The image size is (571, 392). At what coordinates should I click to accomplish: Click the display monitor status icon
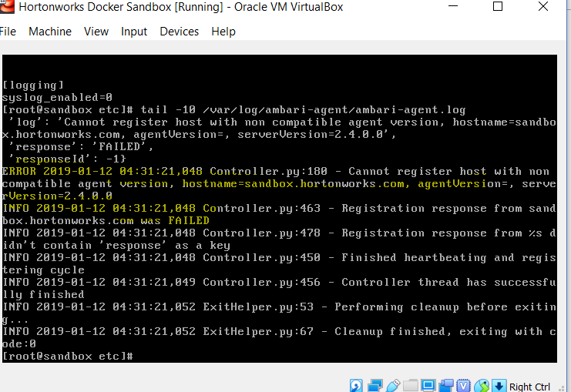click(x=428, y=385)
